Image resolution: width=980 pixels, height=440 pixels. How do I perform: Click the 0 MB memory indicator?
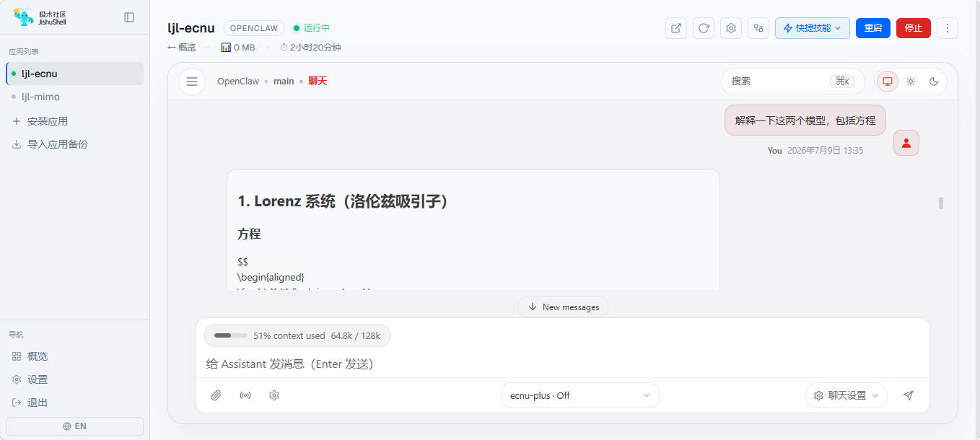(238, 48)
